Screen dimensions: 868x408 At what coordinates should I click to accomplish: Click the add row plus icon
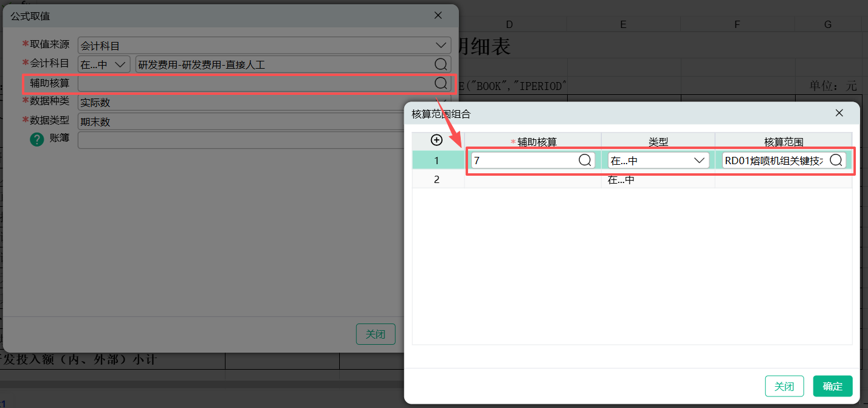pyautogui.click(x=436, y=140)
